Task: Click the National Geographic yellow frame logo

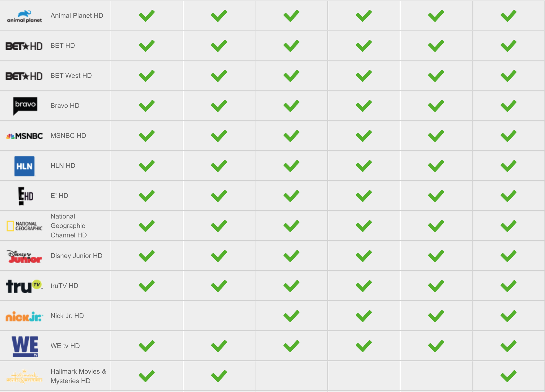Action: pyautogui.click(x=24, y=226)
